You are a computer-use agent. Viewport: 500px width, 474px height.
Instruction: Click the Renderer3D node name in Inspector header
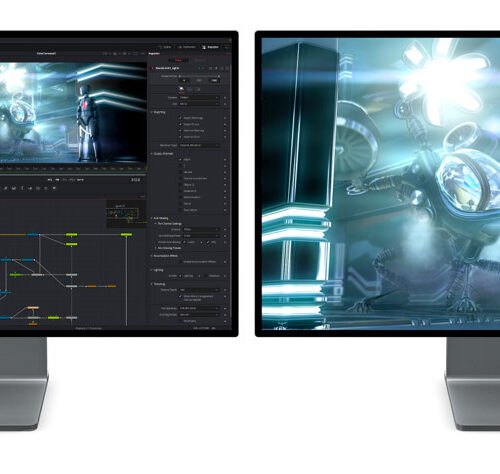pyautogui.click(x=168, y=68)
